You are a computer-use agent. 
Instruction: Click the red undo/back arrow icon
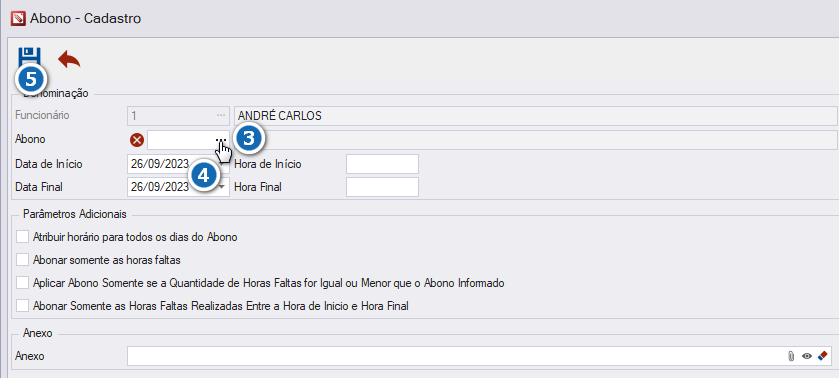(69, 59)
